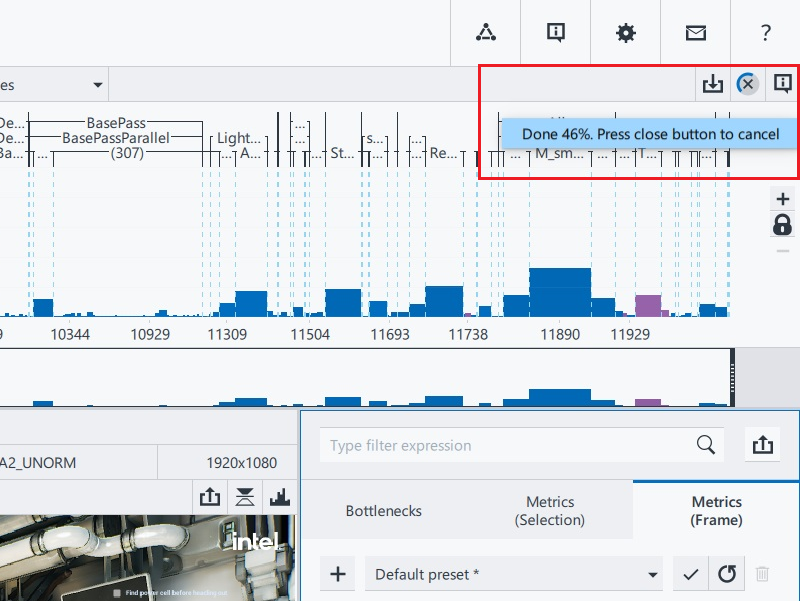Toggle the lock icon beside the graph
The image size is (800, 601).
783,224
